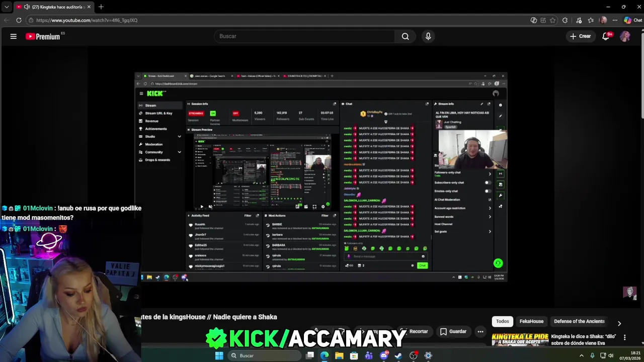This screenshot has height=362, width=644.
Task: Click the address bar URL
Action: tap(87, 20)
